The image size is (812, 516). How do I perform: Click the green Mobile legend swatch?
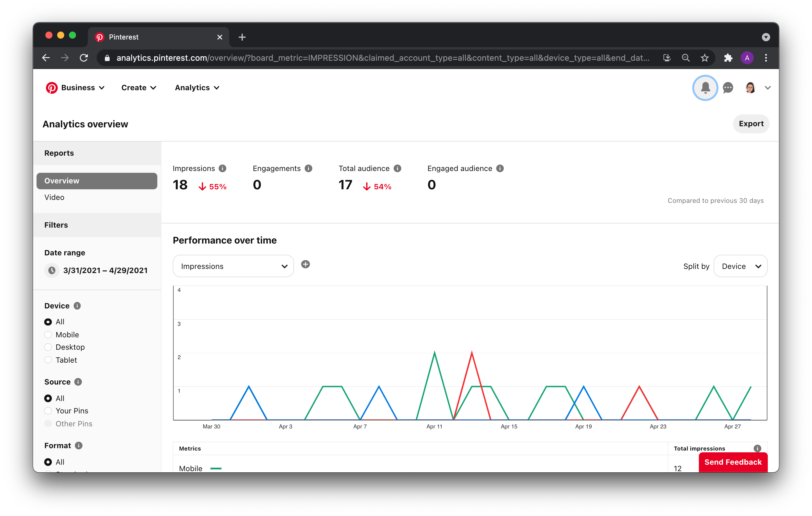[216, 469]
